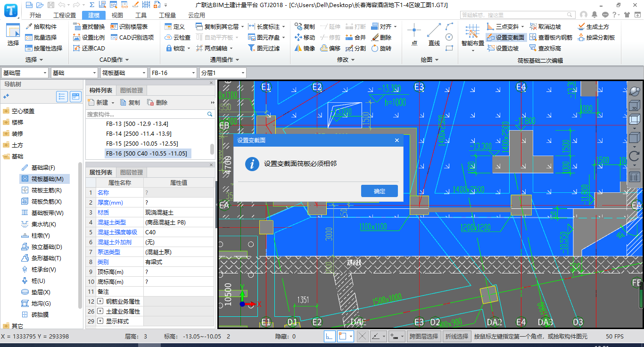This screenshot has height=347, width=644.
Task: Click 查改标高 tool
Action: (545, 48)
